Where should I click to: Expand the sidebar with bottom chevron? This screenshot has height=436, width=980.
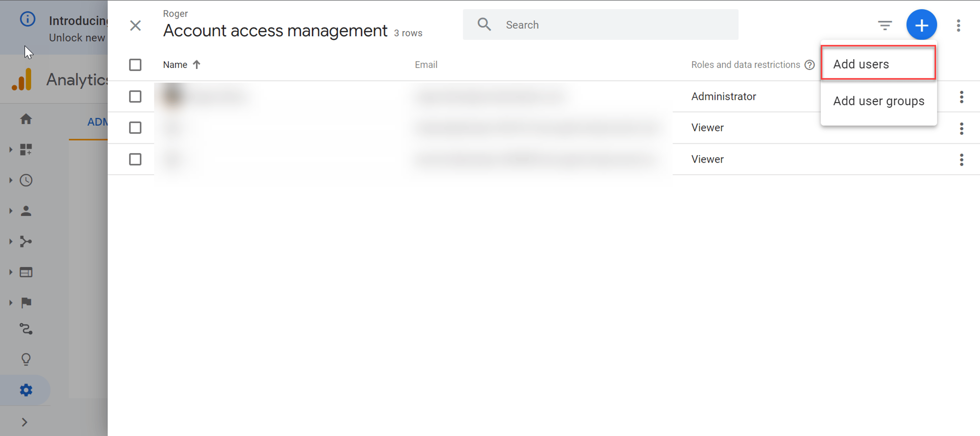tap(24, 422)
